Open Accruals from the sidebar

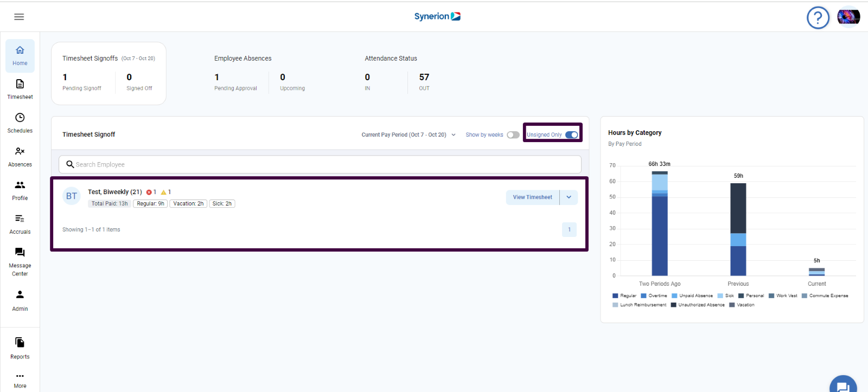point(20,224)
